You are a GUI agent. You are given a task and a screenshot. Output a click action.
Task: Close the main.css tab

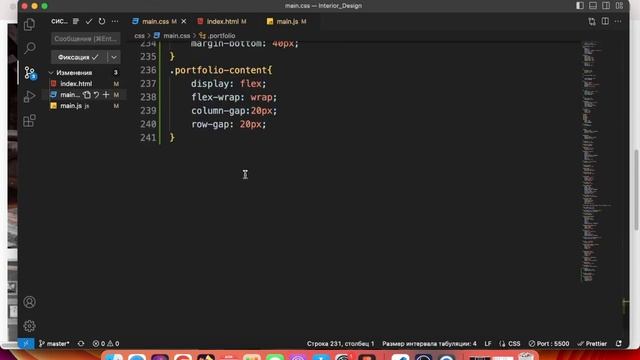pos(184,21)
